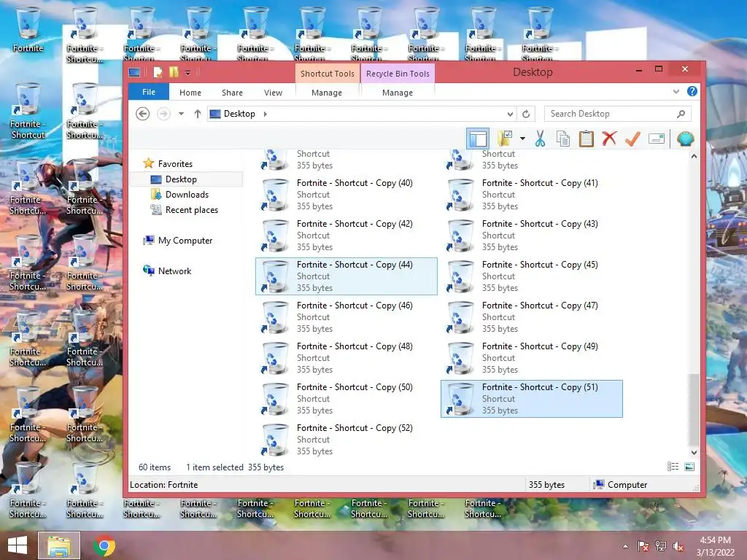Screen dimensions: 747x560
Task: Show hidden tray icons arrow
Action: coord(625,546)
